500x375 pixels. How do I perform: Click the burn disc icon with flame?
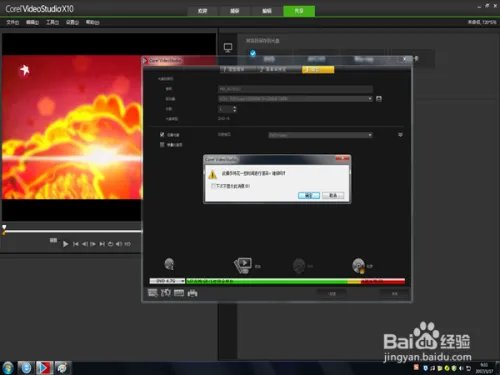[x=359, y=266]
